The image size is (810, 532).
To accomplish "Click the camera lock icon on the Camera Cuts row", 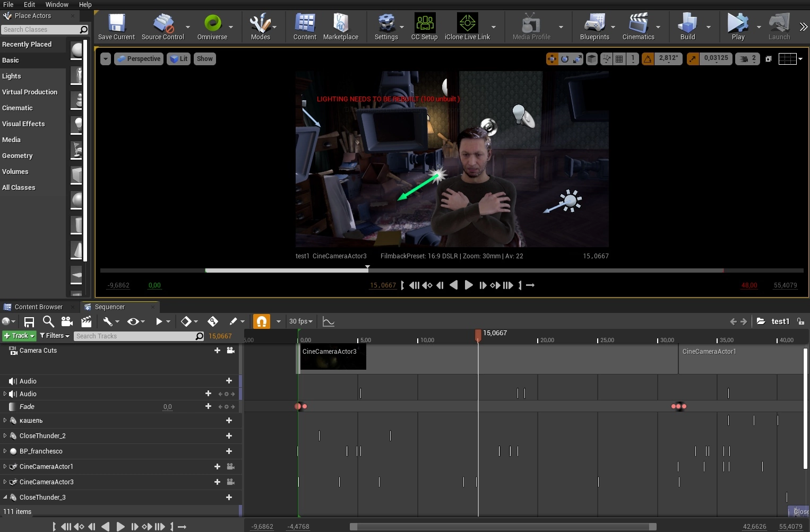I will click(231, 351).
